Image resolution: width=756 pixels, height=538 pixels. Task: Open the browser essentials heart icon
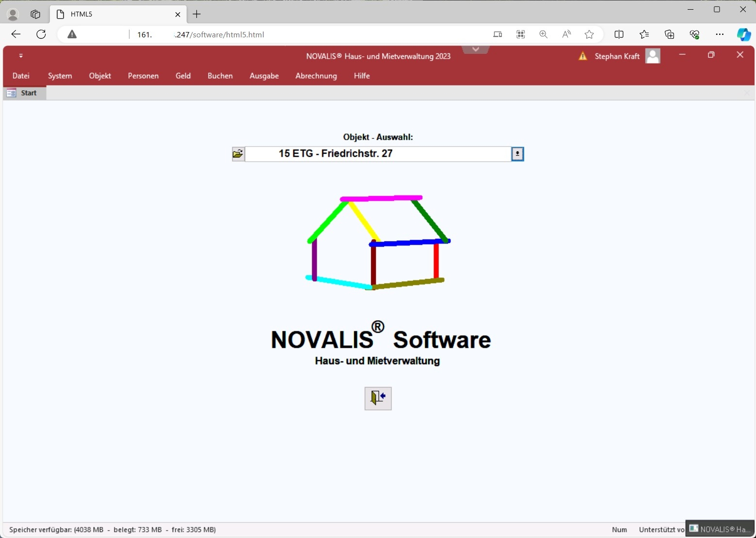pyautogui.click(x=694, y=34)
